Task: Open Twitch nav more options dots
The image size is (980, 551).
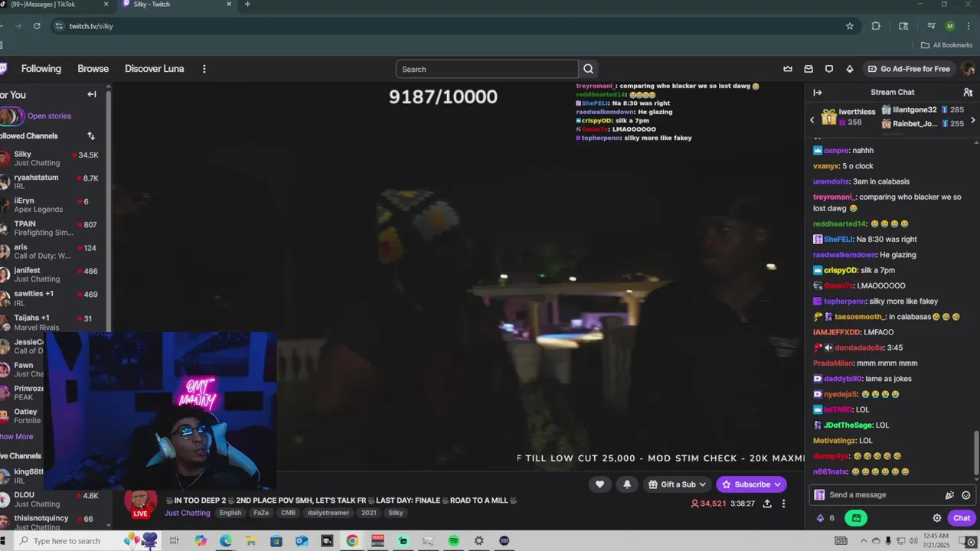Action: pos(204,69)
